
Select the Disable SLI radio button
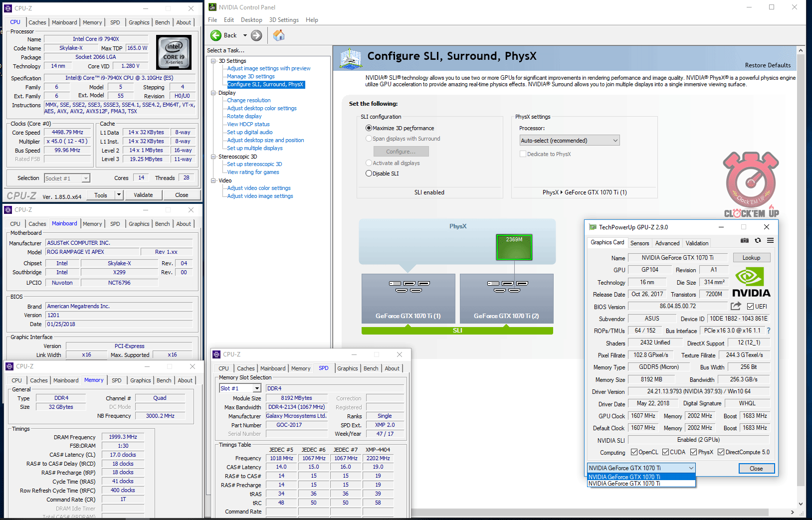(369, 173)
